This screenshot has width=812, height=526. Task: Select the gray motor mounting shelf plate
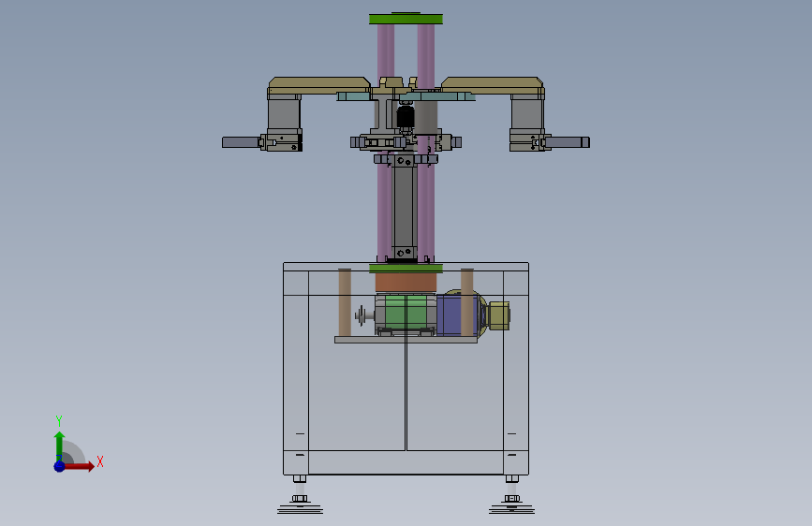coord(406,340)
